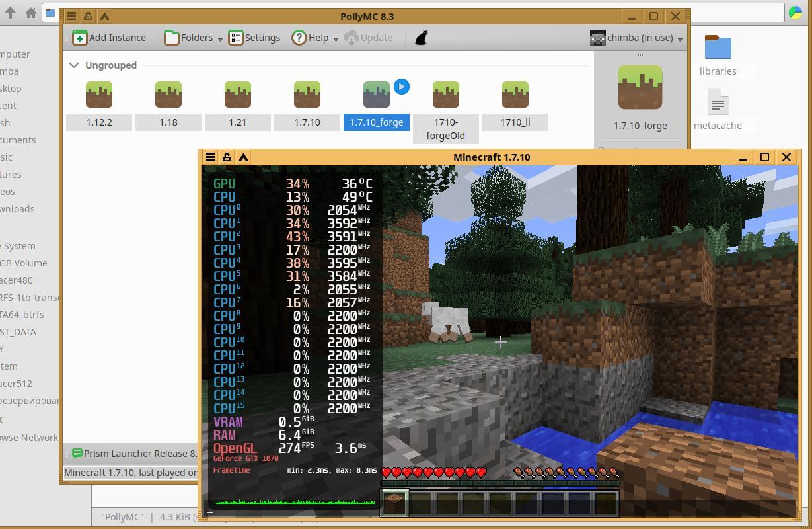Click the large 1.7.10_forge icon in the side panel
Screen dimensions: 812x529
click(x=640, y=87)
